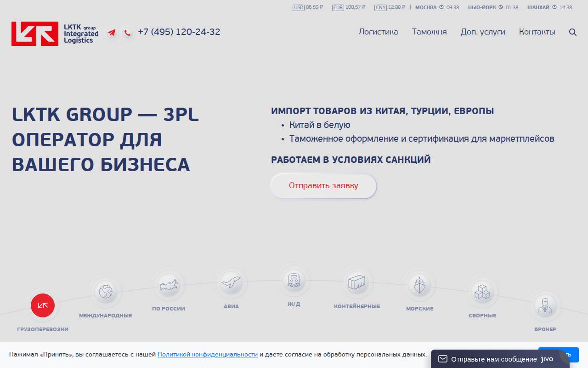
Task: Open the site search magnifier
Action: (x=573, y=32)
